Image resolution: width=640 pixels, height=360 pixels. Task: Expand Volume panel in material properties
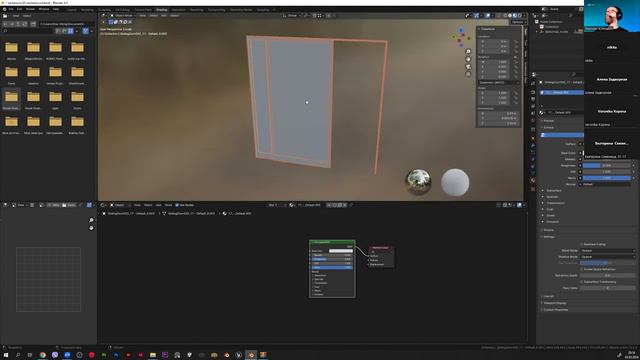[548, 230]
